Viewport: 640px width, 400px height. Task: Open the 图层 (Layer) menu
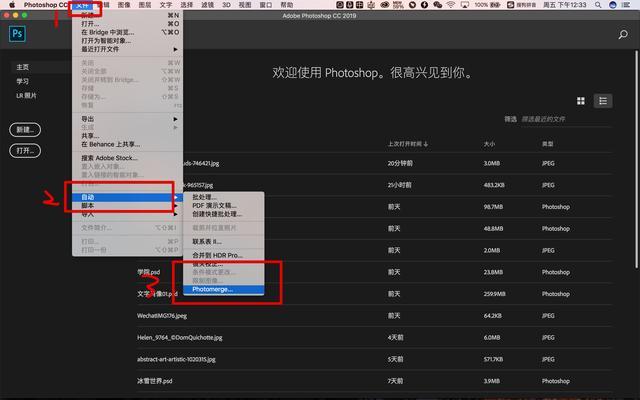click(144, 5)
